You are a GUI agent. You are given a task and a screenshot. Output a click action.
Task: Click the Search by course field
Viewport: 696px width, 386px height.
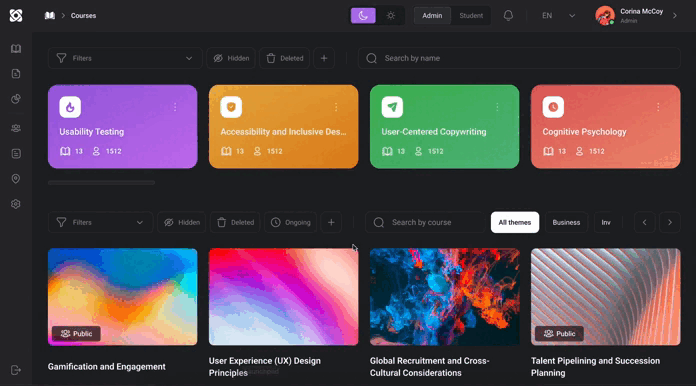(425, 222)
